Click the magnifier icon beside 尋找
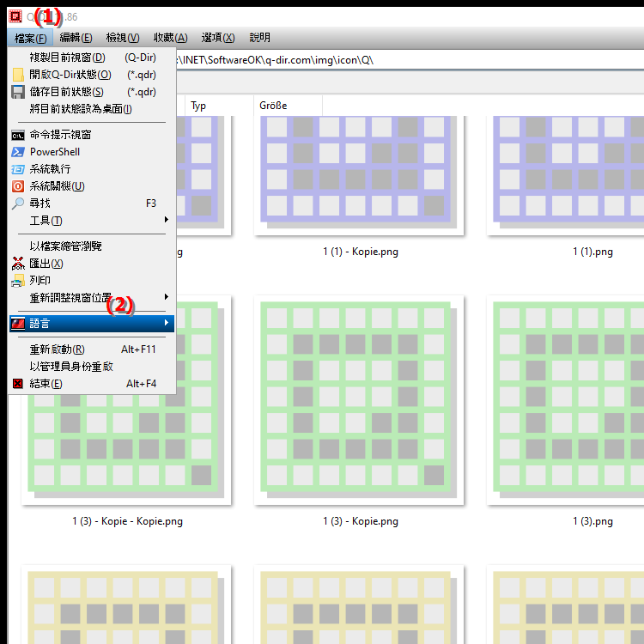The height and width of the screenshot is (644, 644). pos(18,204)
